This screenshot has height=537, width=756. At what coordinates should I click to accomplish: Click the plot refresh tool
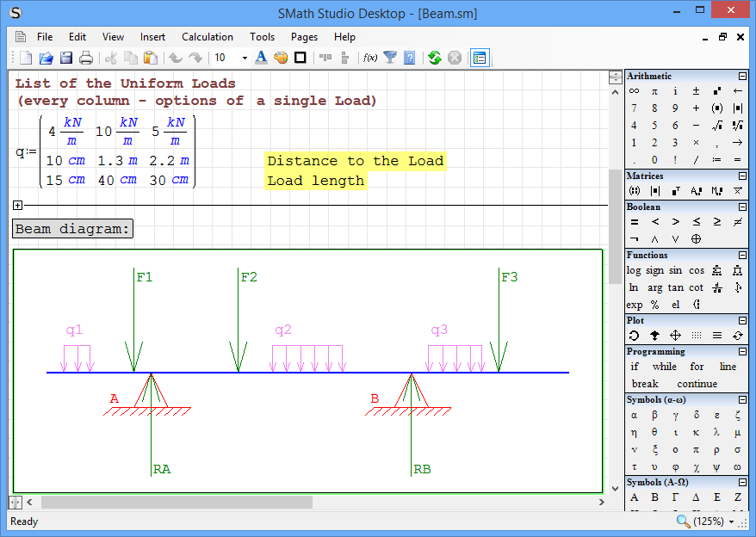(738, 336)
